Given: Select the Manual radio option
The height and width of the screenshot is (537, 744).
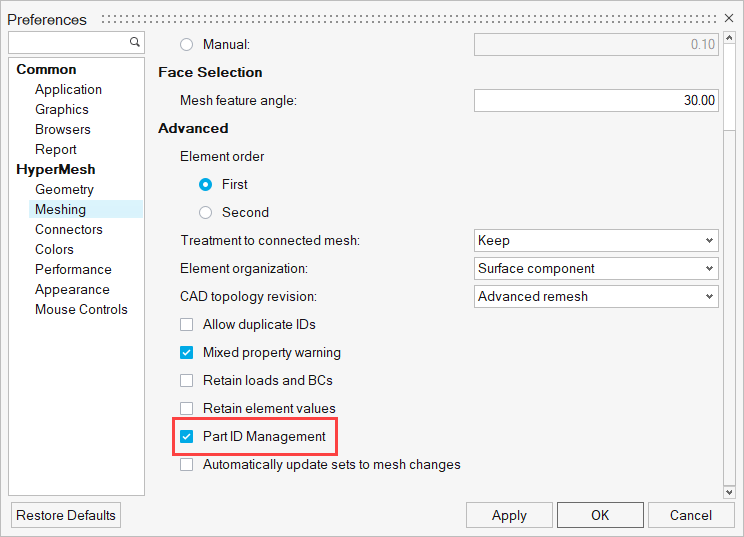Looking at the screenshot, I should click(x=186, y=45).
